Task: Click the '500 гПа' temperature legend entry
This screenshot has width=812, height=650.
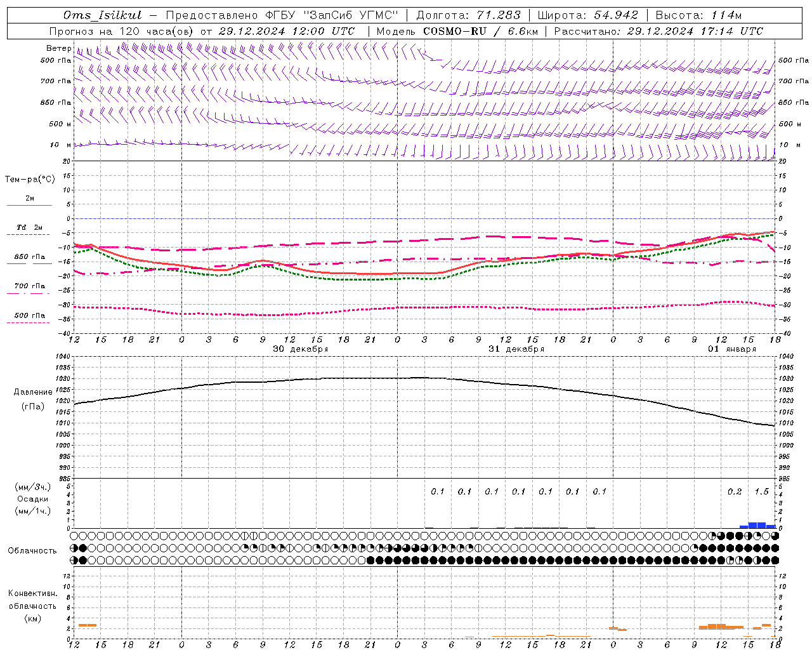Action: pyautogui.click(x=29, y=315)
